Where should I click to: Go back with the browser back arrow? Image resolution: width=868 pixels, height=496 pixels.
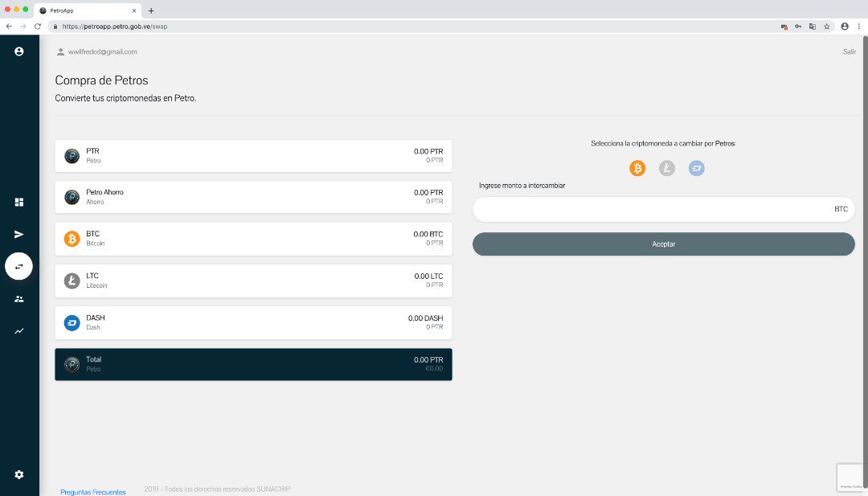pos(9,26)
